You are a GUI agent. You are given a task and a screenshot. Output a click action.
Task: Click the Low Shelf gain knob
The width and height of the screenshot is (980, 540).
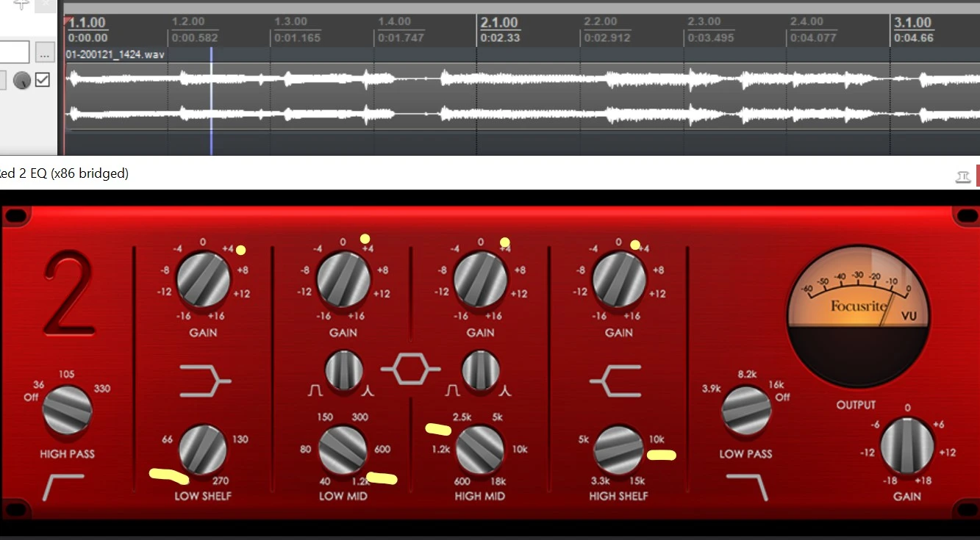(x=204, y=279)
